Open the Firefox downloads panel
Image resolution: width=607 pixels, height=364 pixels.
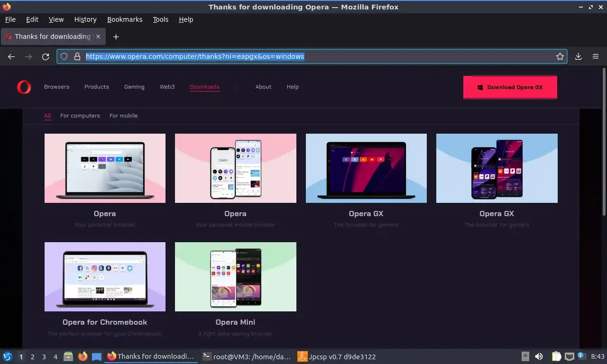coord(579,56)
